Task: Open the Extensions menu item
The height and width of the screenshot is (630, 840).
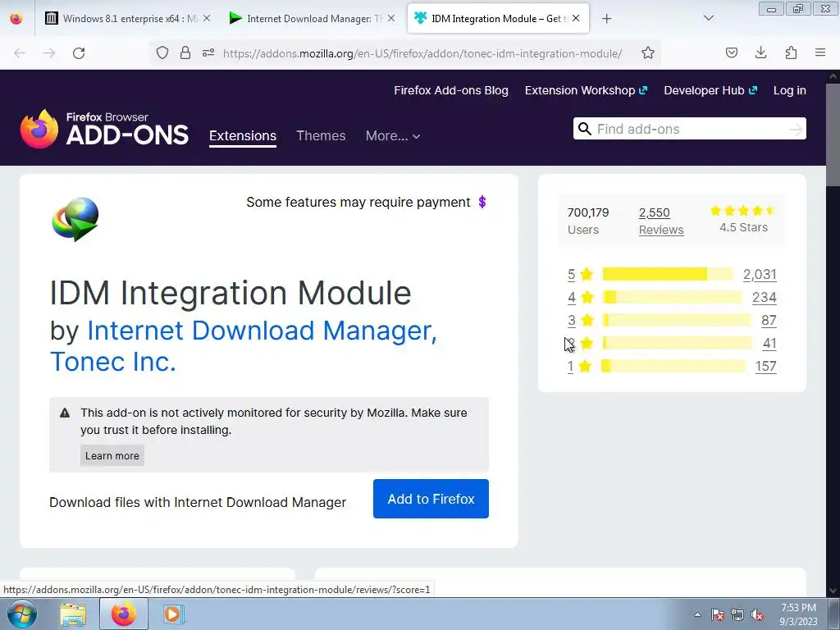Action: click(x=243, y=135)
